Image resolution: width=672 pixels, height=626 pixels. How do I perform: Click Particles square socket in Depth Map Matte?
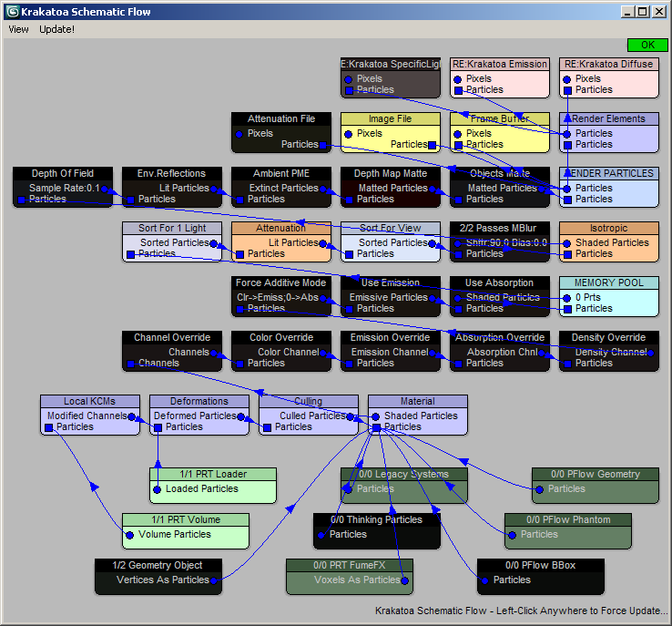coord(349,200)
